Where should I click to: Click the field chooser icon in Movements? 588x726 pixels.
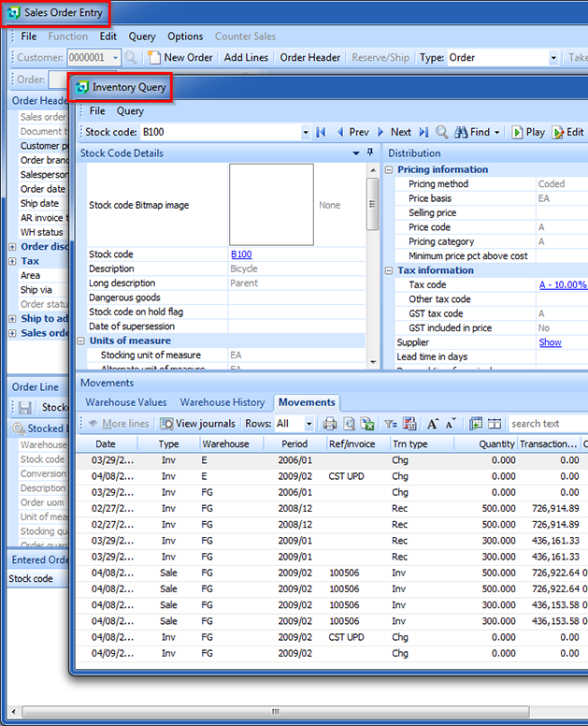[x=476, y=424]
